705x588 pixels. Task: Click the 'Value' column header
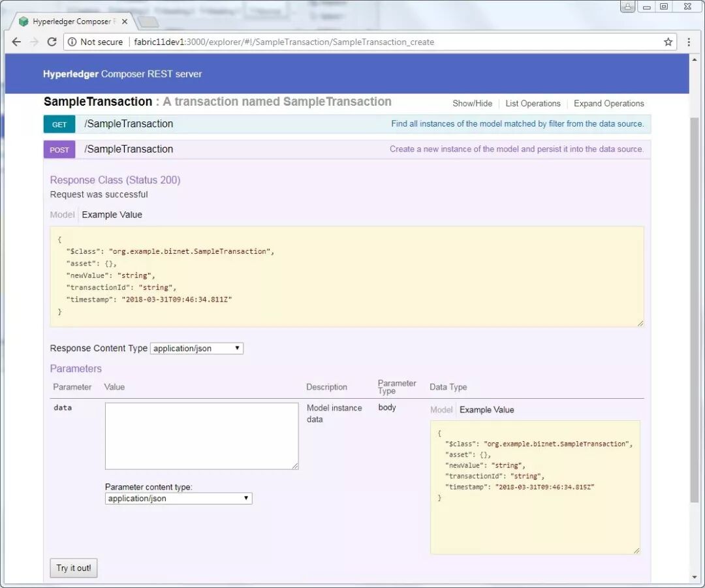[x=114, y=387]
